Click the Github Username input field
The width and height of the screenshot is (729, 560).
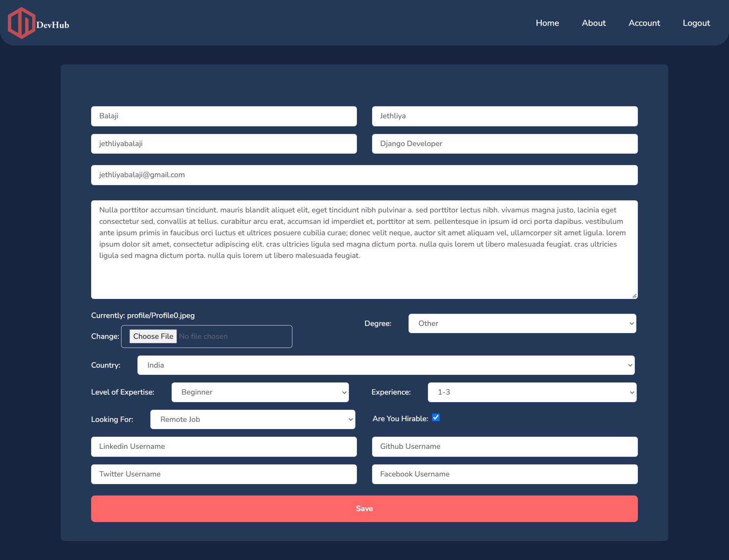coord(504,446)
